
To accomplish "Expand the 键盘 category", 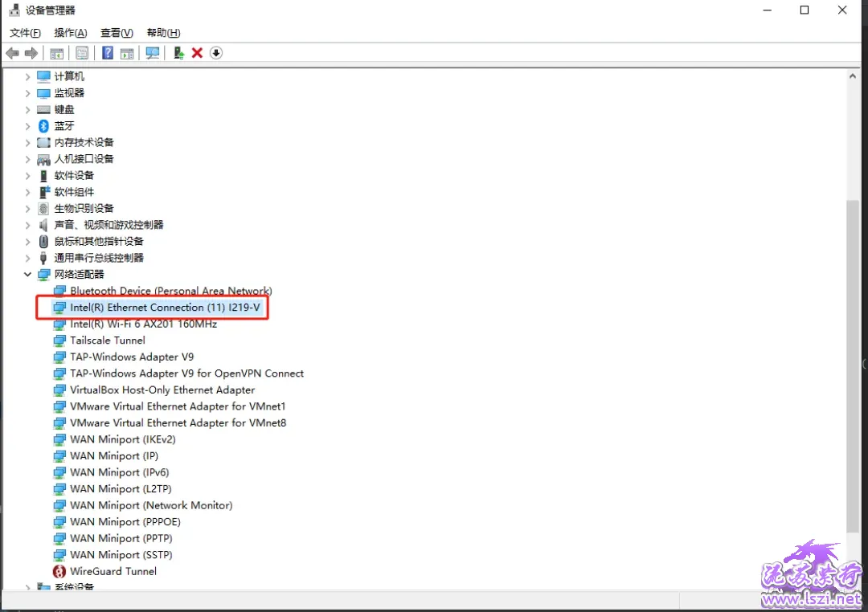I will pyautogui.click(x=27, y=110).
